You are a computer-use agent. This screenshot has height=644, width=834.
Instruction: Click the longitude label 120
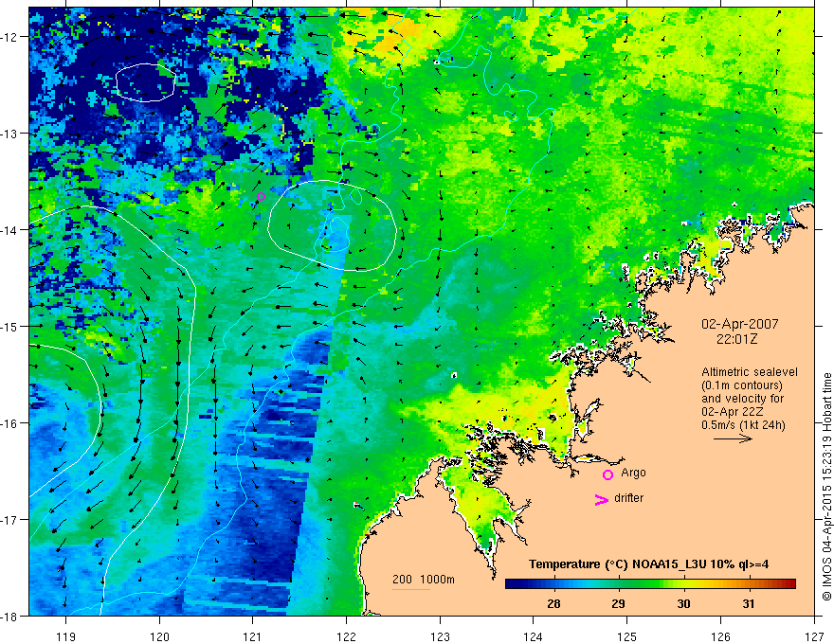(x=159, y=636)
